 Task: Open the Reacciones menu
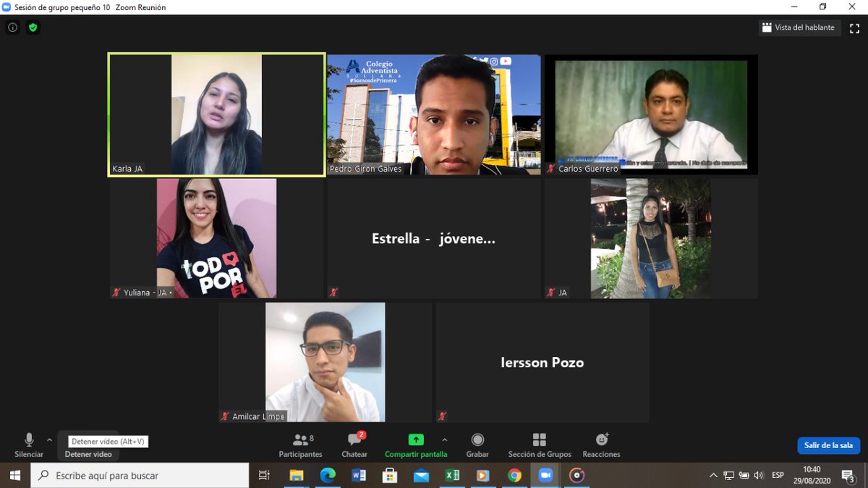point(602,445)
